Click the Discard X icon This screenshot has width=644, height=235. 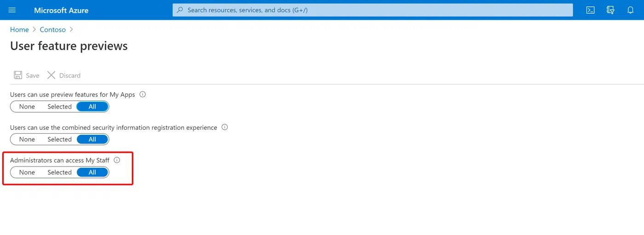tap(51, 75)
